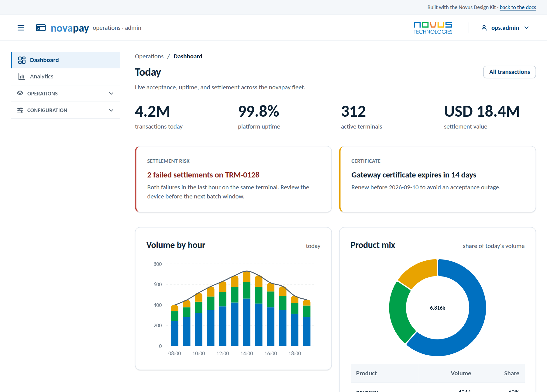Click the 08:00 bar in Volume by hour
Image resolution: width=547 pixels, height=392 pixels.
coord(175,325)
